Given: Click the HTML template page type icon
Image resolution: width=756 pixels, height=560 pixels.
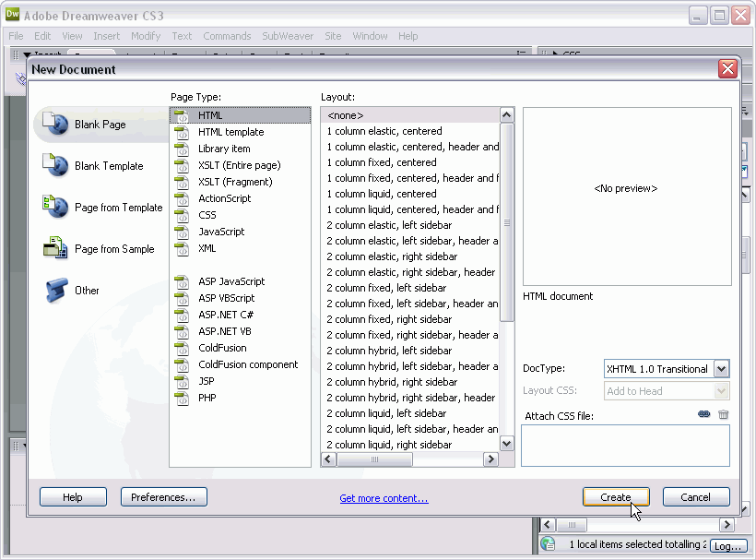Looking at the screenshot, I should (182, 132).
